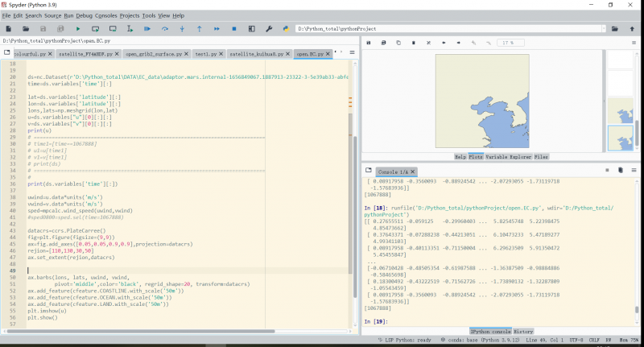644x347 pixels.
Task: Save the plot with the Plots pane save icon
Action: point(369,43)
